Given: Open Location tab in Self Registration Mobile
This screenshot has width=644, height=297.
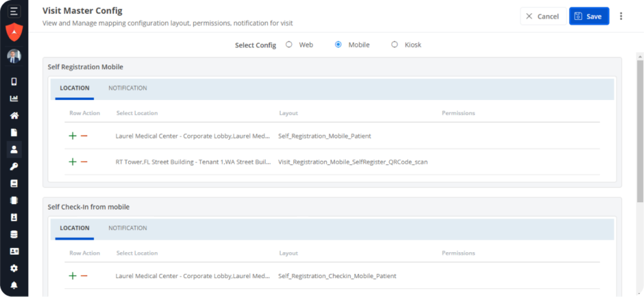Looking at the screenshot, I should [75, 88].
